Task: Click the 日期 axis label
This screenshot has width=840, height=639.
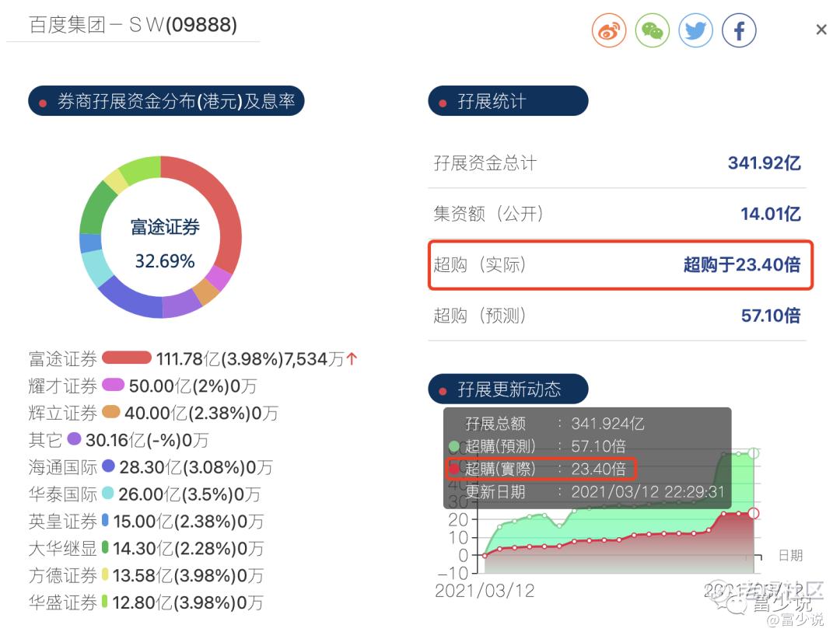Action: tap(790, 556)
